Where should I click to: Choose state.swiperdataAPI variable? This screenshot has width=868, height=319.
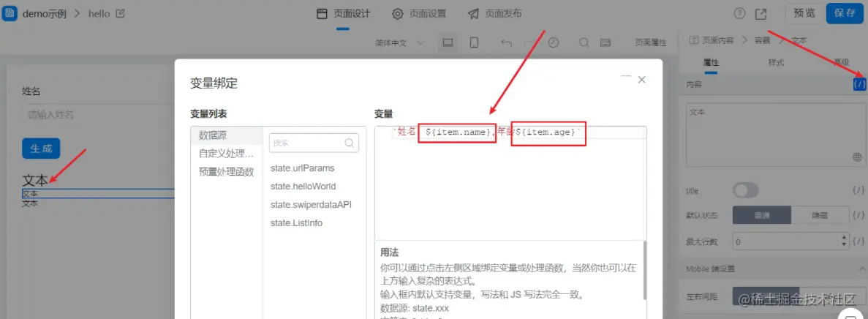(311, 204)
